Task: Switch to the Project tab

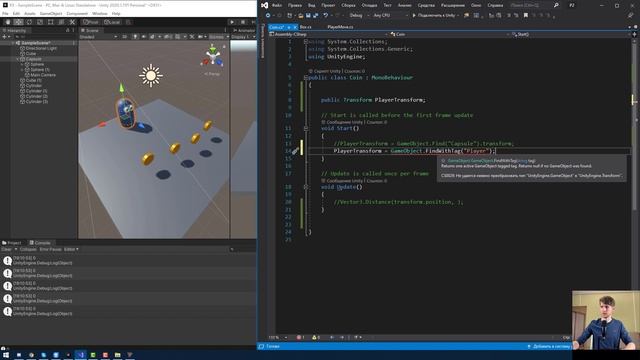Action: point(12,243)
